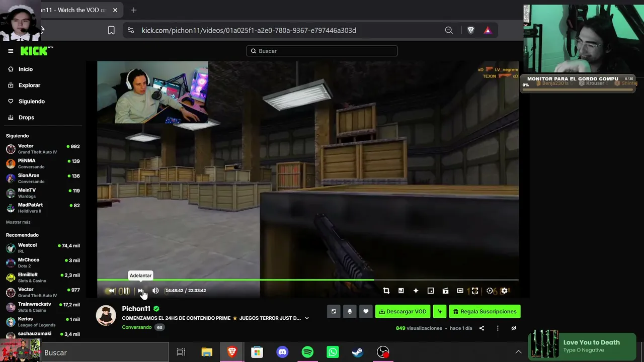Open a new browser tab
Image resolution: width=644 pixels, height=362 pixels.
[134, 10]
